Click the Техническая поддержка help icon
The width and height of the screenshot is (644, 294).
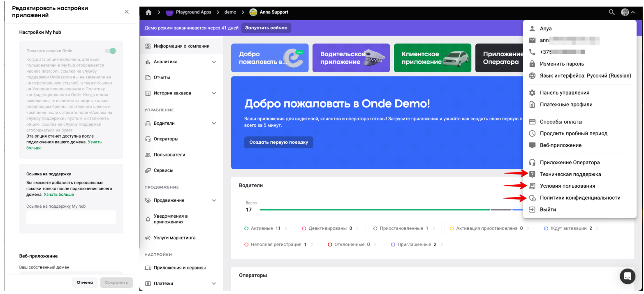click(x=532, y=174)
